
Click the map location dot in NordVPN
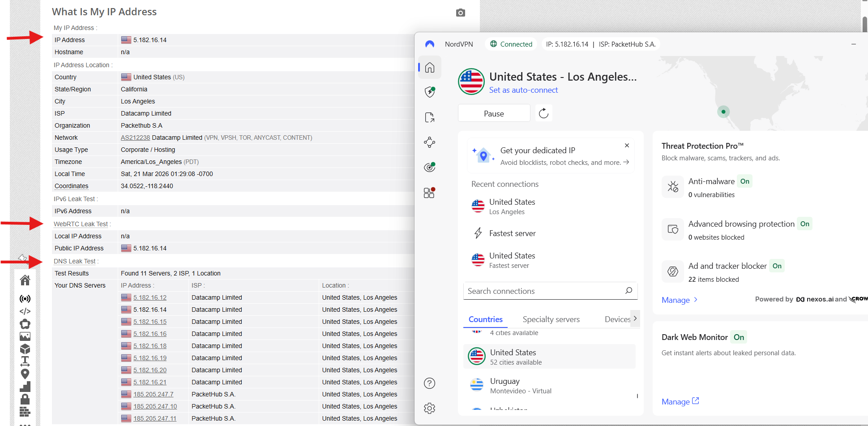(723, 112)
